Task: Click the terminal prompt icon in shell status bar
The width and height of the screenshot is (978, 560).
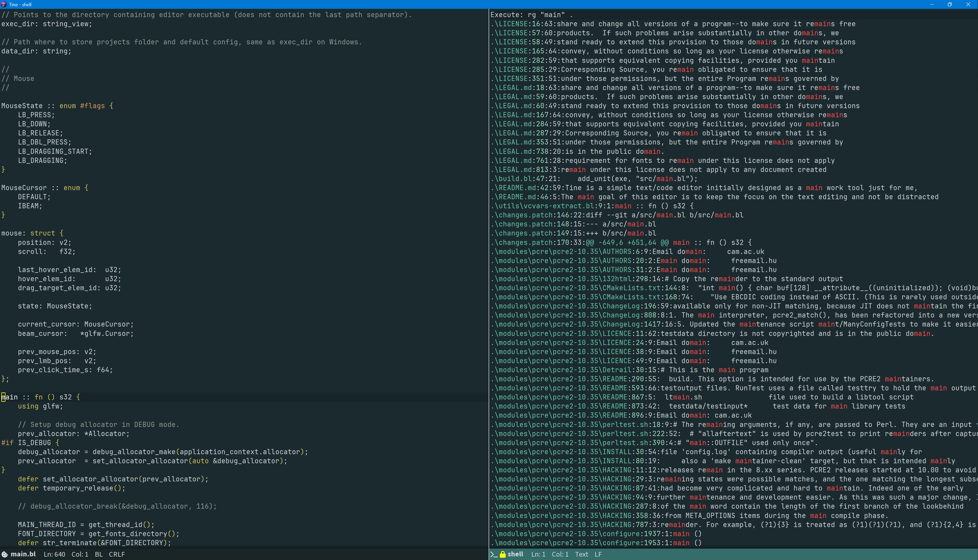Action: click(x=494, y=554)
